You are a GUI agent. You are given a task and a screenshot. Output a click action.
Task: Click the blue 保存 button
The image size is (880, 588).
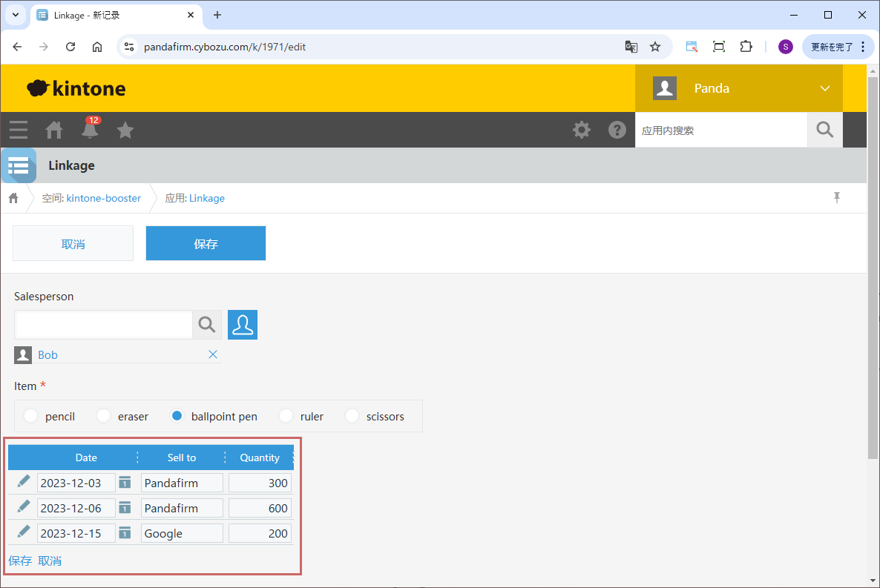point(206,243)
